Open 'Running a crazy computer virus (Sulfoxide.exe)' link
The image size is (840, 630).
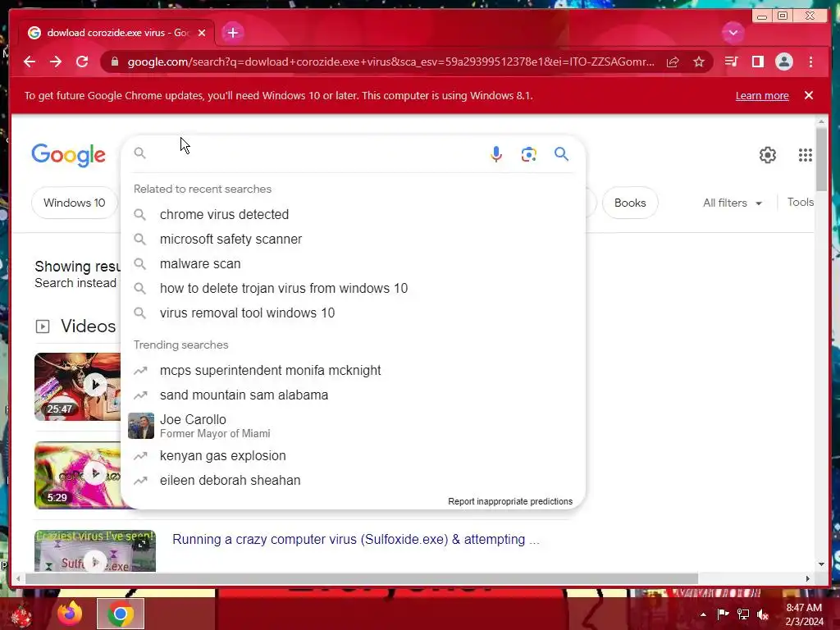point(356,540)
